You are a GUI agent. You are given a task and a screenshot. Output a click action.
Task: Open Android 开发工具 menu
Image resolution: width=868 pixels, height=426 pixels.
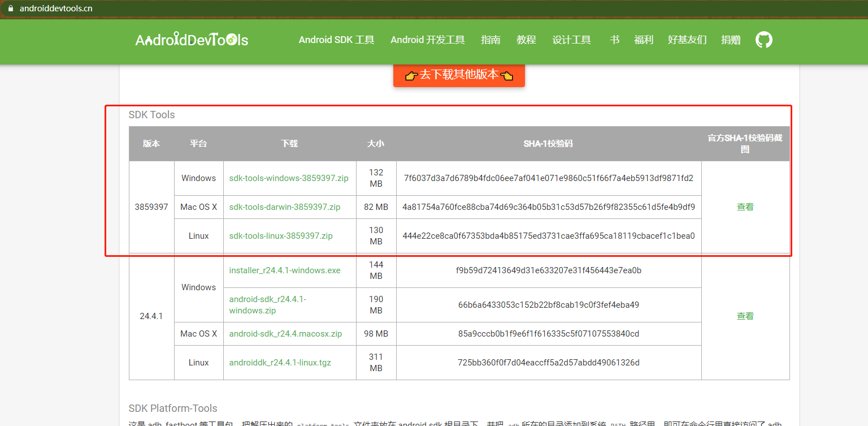tap(428, 40)
